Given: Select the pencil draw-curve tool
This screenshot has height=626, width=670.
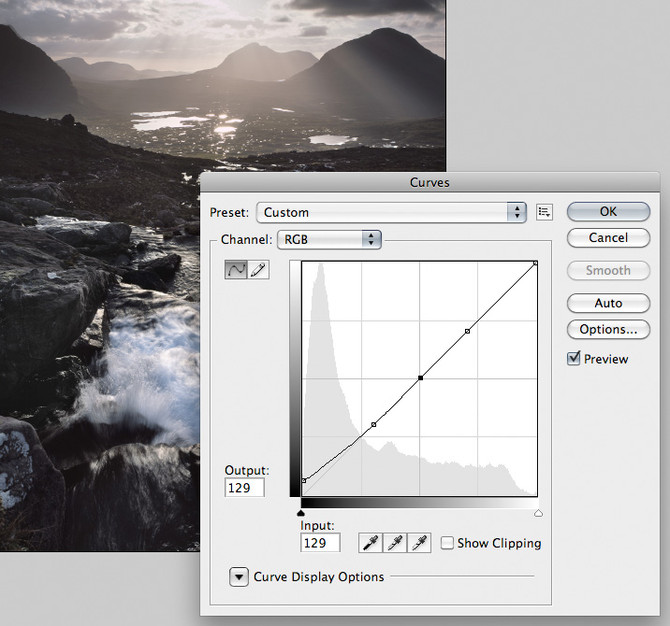Looking at the screenshot, I should [x=258, y=270].
